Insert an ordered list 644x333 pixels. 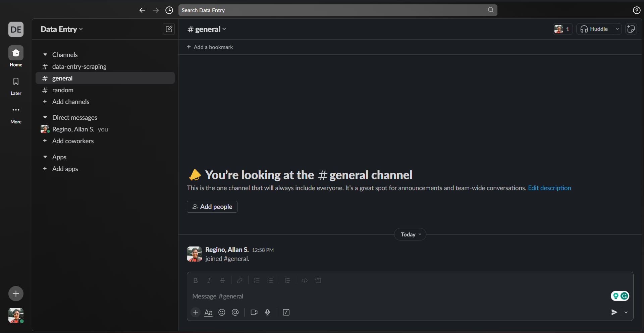coord(257,281)
